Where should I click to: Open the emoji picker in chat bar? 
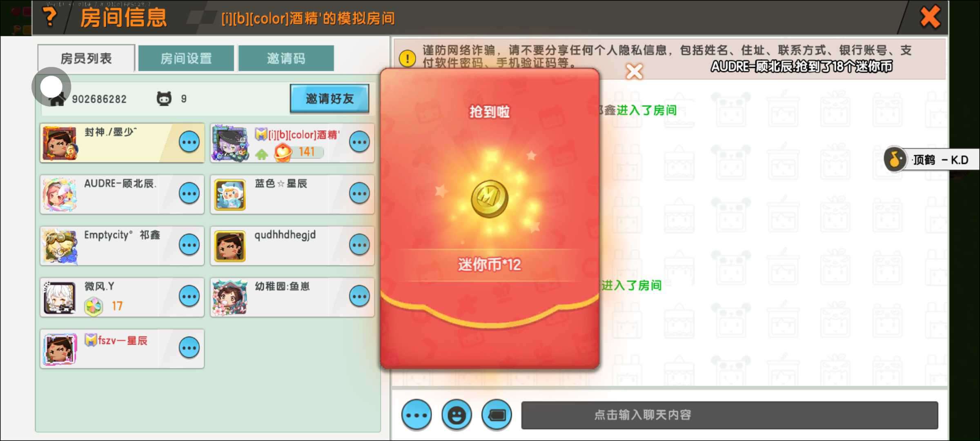[457, 415]
